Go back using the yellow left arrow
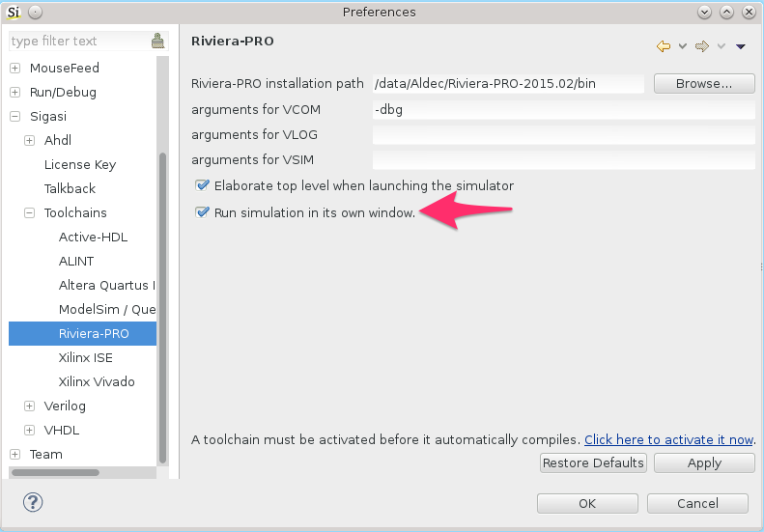 pyautogui.click(x=664, y=46)
